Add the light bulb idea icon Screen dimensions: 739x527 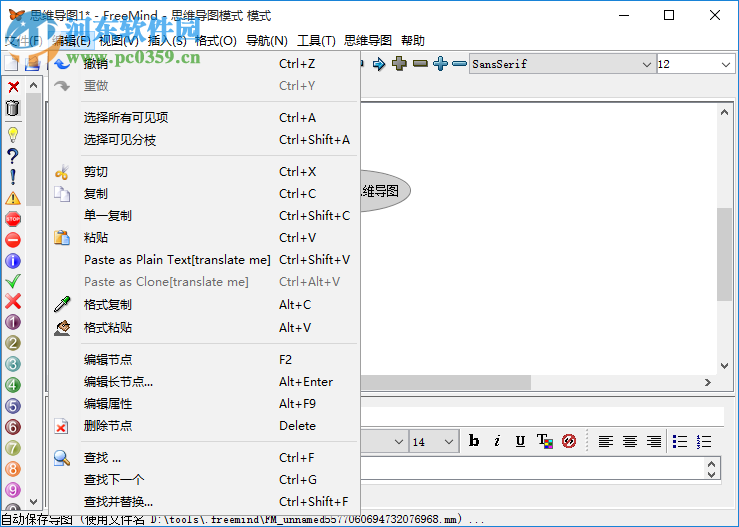point(13,135)
